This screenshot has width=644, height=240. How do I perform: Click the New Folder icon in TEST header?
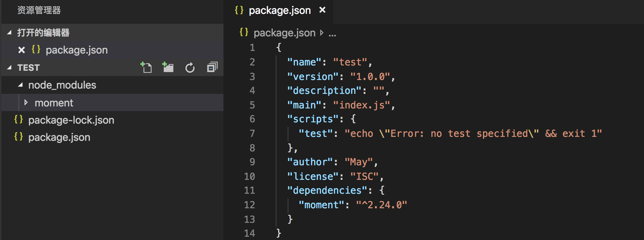tap(168, 67)
